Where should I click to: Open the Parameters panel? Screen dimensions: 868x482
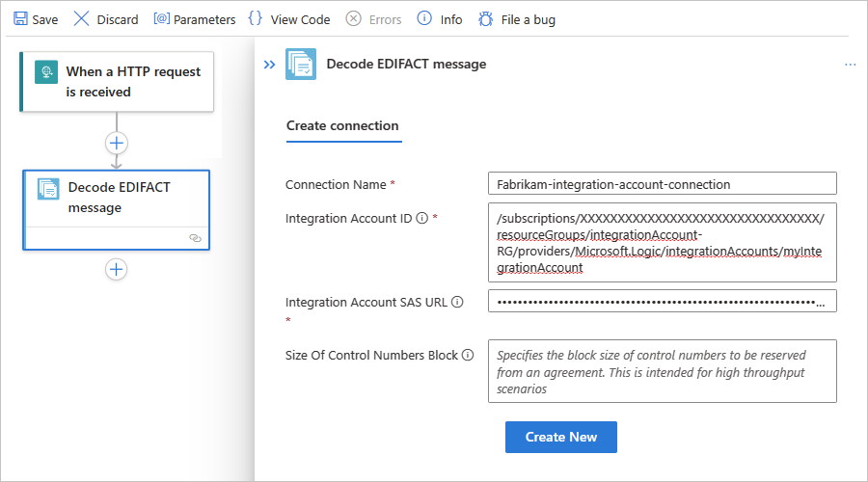click(194, 19)
